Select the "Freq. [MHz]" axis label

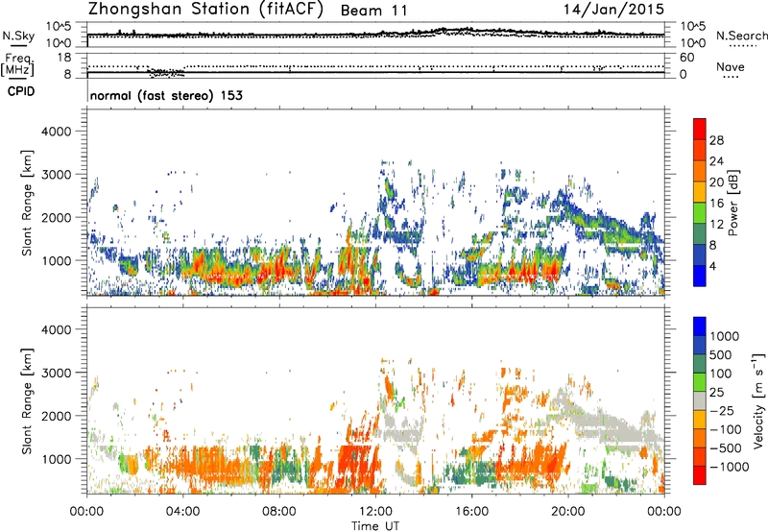[x=18, y=65]
